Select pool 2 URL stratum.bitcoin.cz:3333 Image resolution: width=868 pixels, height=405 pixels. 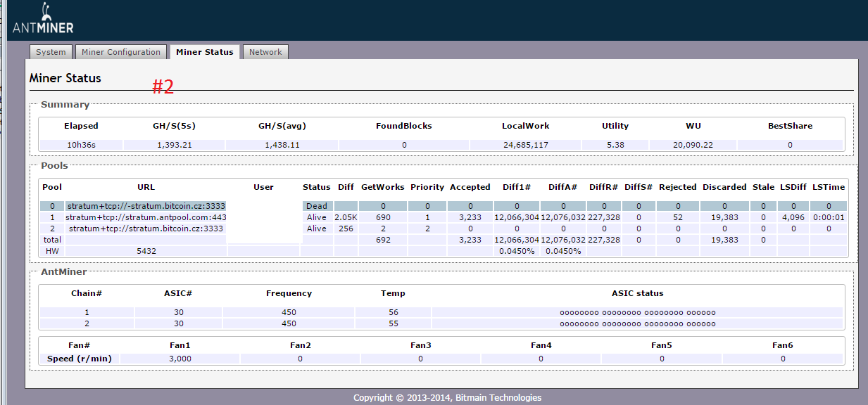point(146,229)
